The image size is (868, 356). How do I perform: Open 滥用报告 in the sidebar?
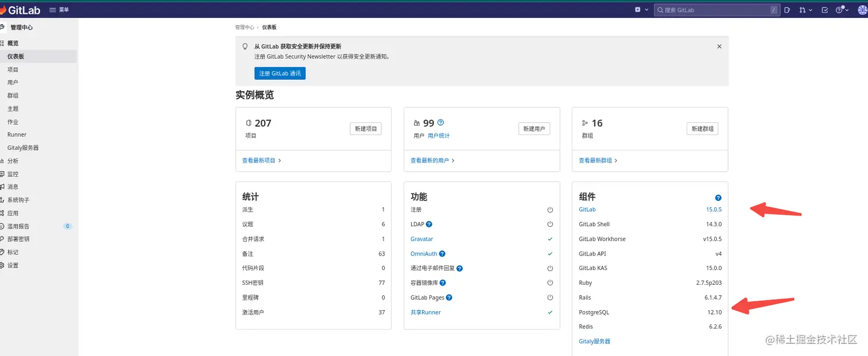(18, 226)
